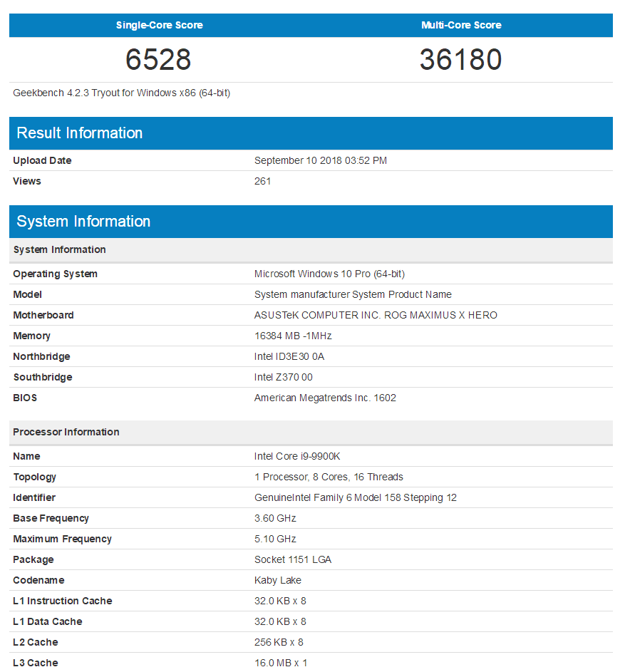Click the L3 Cache label
This screenshot has height=672, width=625.
35,663
